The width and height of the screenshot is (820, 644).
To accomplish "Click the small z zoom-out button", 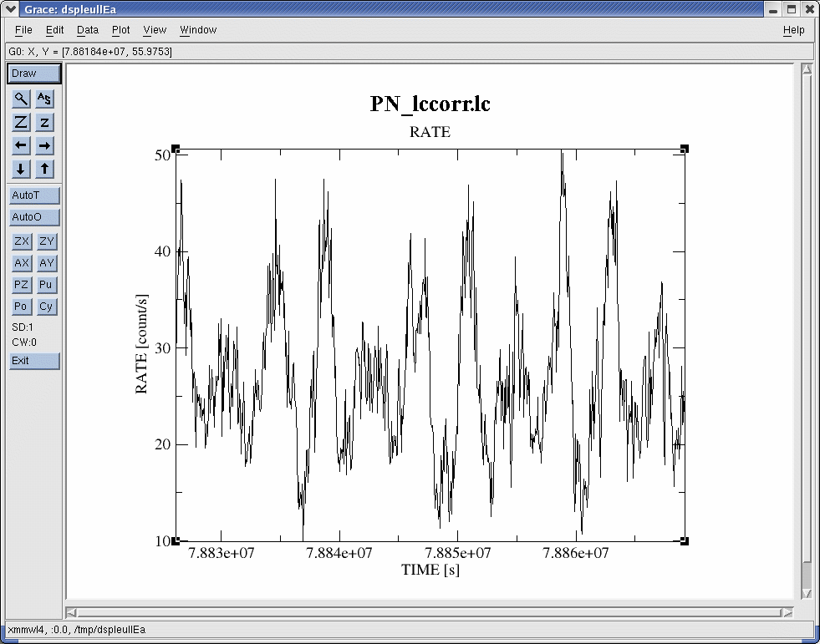I will [45, 122].
